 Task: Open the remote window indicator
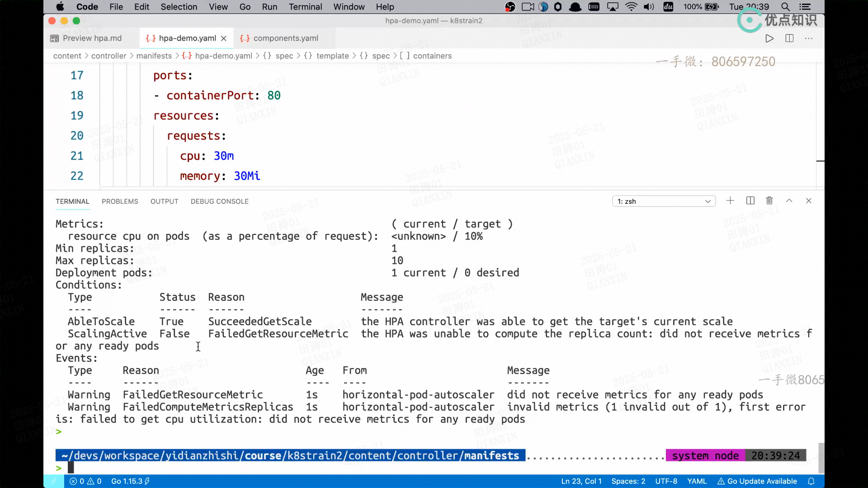[x=54, y=481]
